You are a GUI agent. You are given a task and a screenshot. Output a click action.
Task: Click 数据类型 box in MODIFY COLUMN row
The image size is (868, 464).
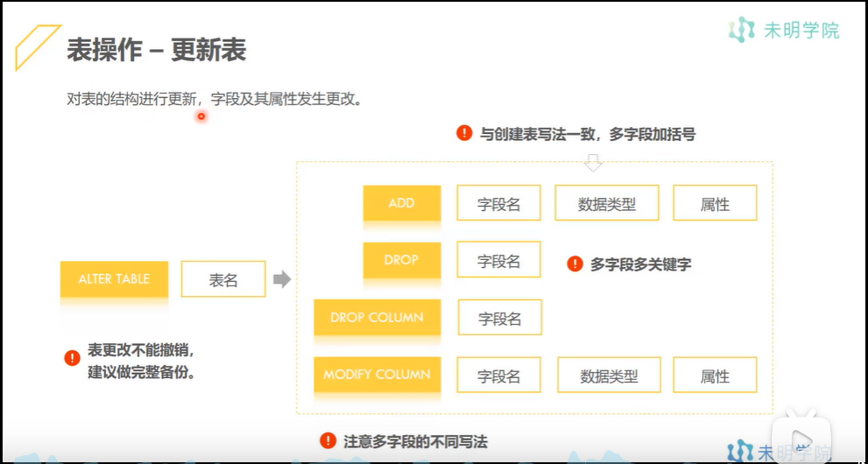(x=609, y=375)
